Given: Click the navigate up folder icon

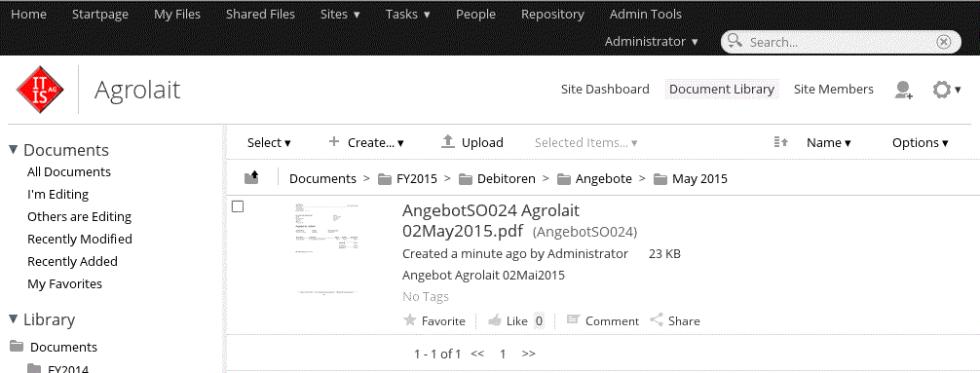Looking at the screenshot, I should coord(251,178).
